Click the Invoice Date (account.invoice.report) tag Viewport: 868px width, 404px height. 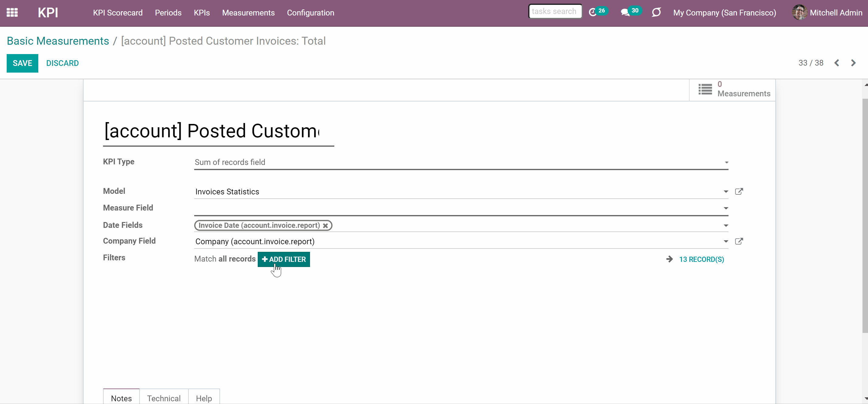pyautogui.click(x=263, y=226)
